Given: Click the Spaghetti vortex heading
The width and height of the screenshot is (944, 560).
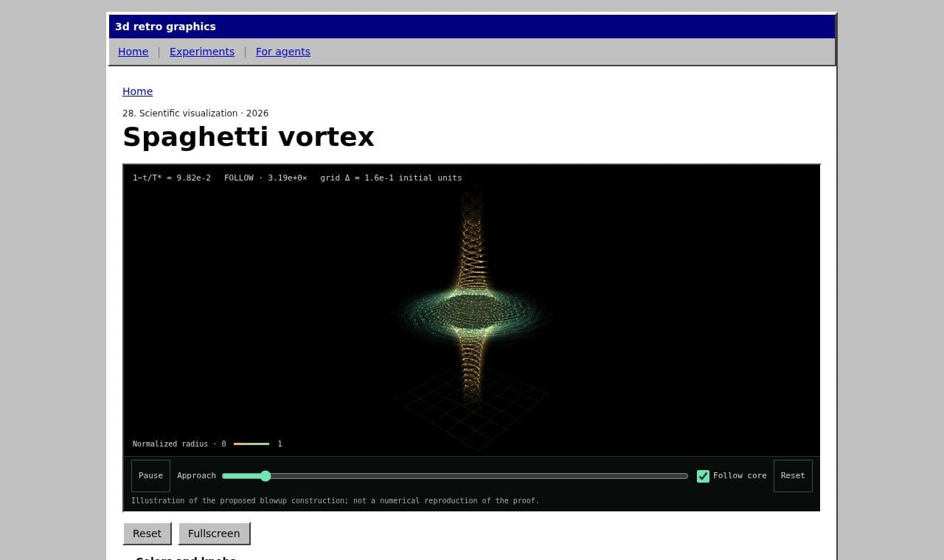Looking at the screenshot, I should pos(249,137).
